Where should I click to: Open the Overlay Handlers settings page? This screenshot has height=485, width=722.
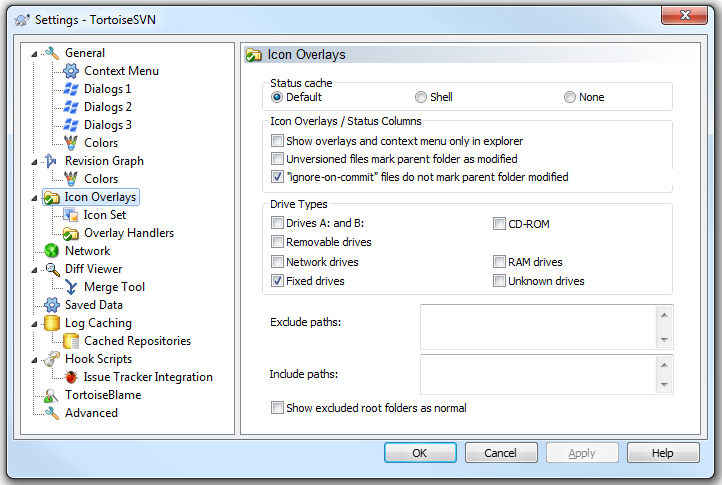pos(128,233)
